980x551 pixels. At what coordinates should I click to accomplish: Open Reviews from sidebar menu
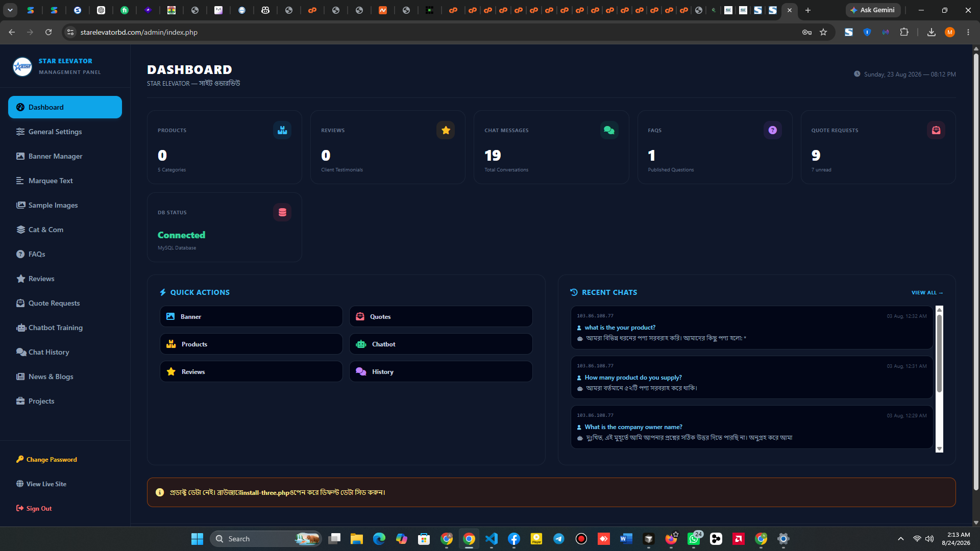[x=65, y=279]
